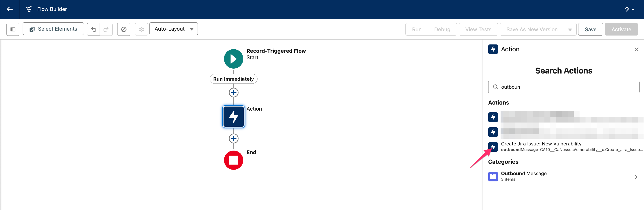Open the Save As New Version dropdown arrow
This screenshot has height=210, width=644.
(570, 29)
